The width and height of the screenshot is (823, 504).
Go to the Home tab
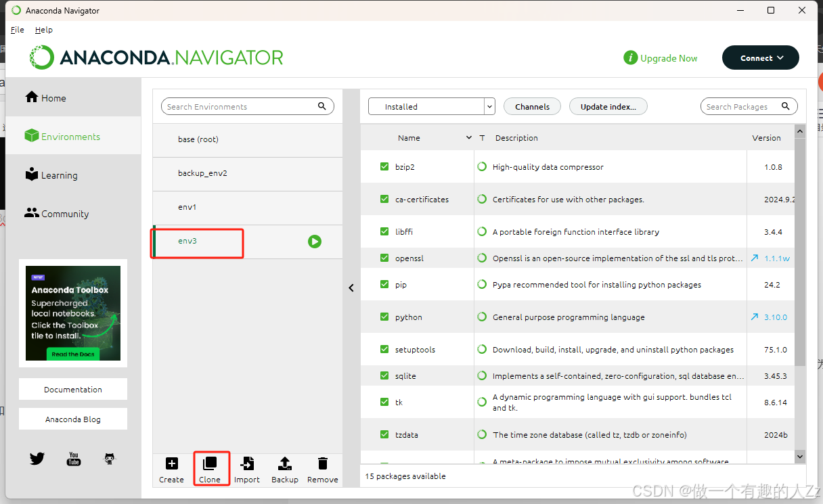pyautogui.click(x=73, y=97)
